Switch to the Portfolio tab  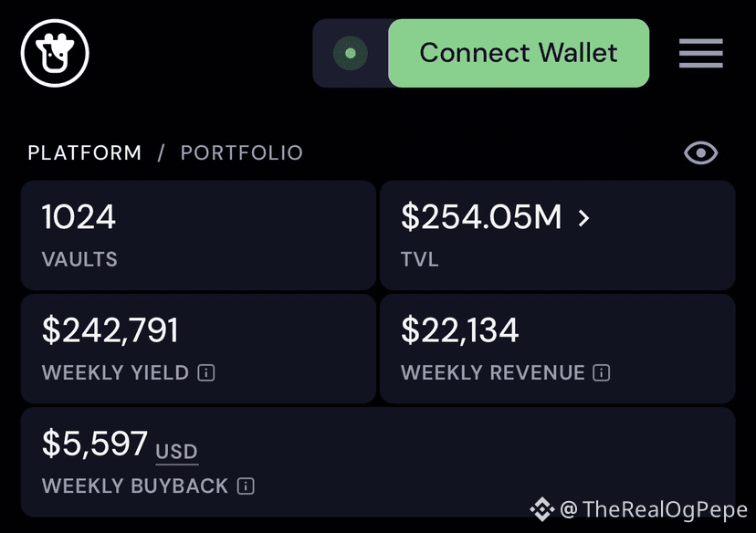(242, 152)
